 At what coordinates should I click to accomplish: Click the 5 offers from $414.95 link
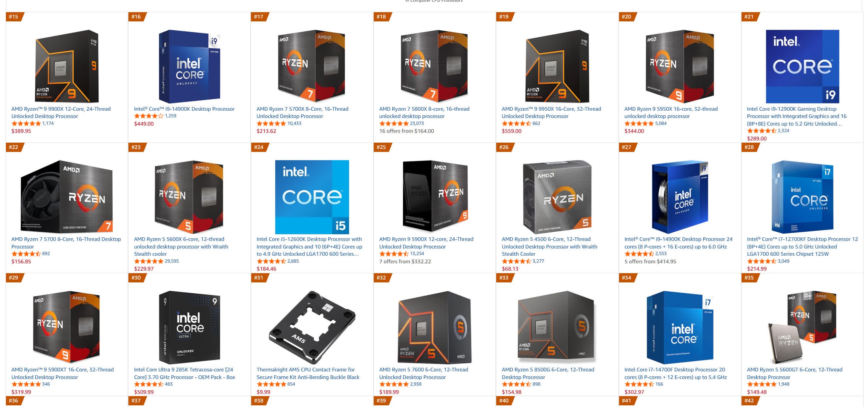(650, 261)
